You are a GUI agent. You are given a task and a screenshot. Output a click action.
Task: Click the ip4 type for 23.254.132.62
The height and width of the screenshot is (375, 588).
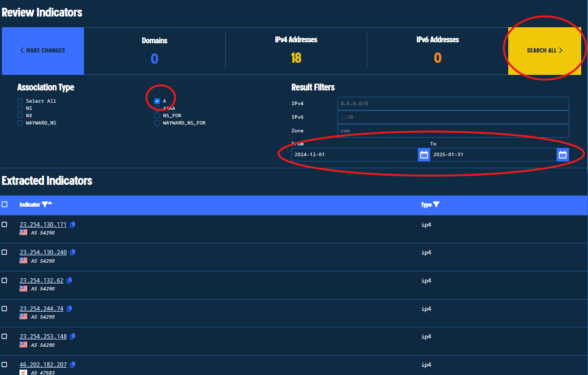426,281
